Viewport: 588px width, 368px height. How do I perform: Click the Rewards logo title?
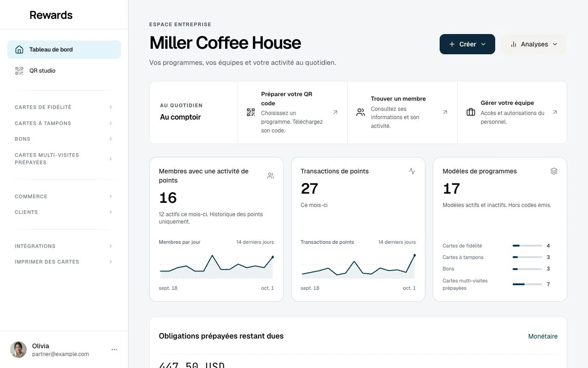click(51, 15)
